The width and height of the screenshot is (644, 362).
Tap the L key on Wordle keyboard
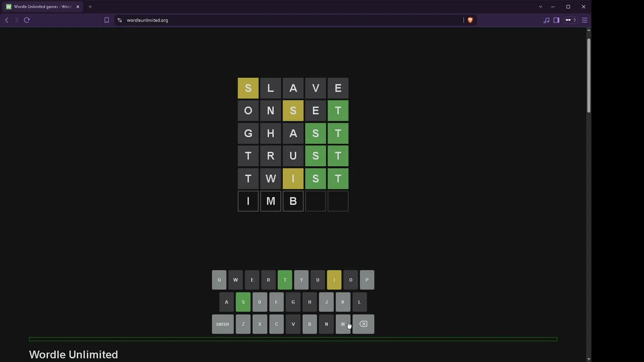click(x=359, y=302)
